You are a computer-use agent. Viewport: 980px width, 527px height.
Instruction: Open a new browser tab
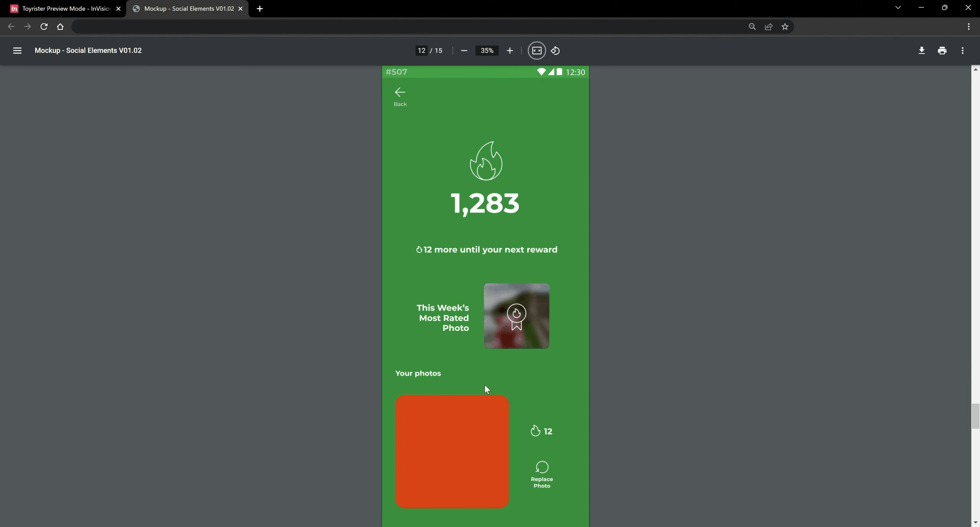260,8
